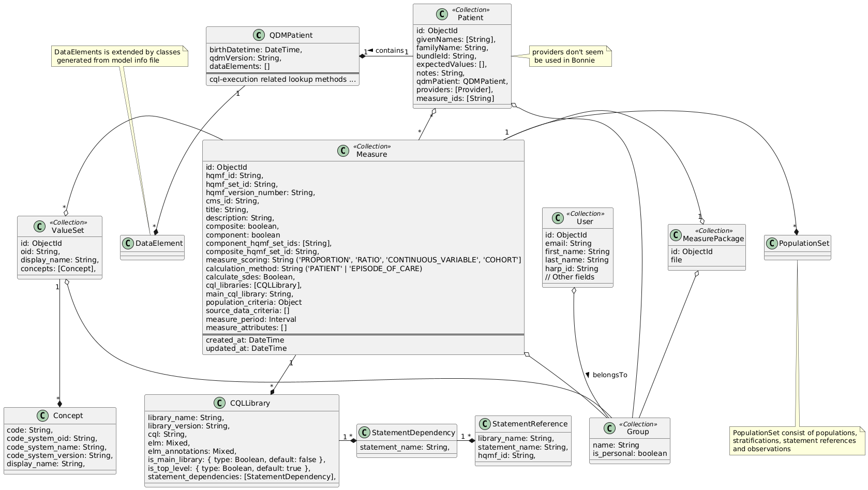The width and height of the screenshot is (868, 490).
Task: Click 'statement_name: String,' in StatementDependency
Action: pos(405,447)
